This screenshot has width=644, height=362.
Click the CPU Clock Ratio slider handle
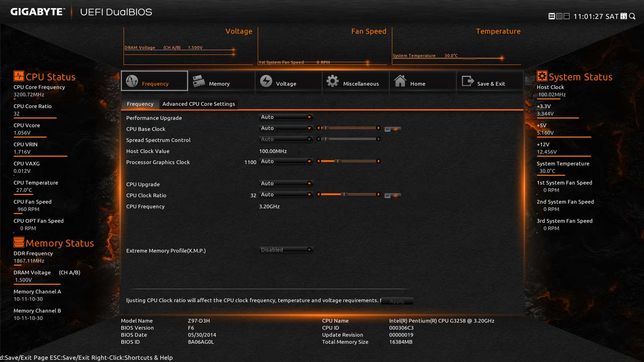344,195
